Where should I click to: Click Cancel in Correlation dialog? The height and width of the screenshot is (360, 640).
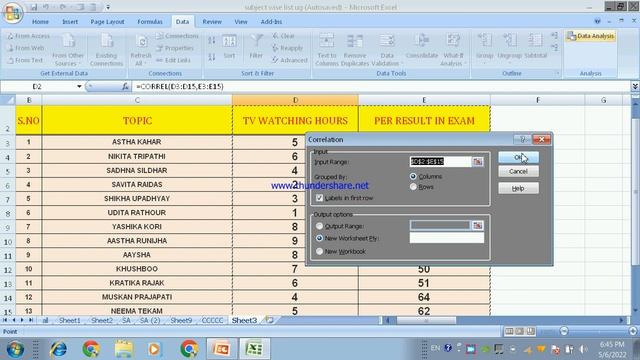pyautogui.click(x=518, y=171)
